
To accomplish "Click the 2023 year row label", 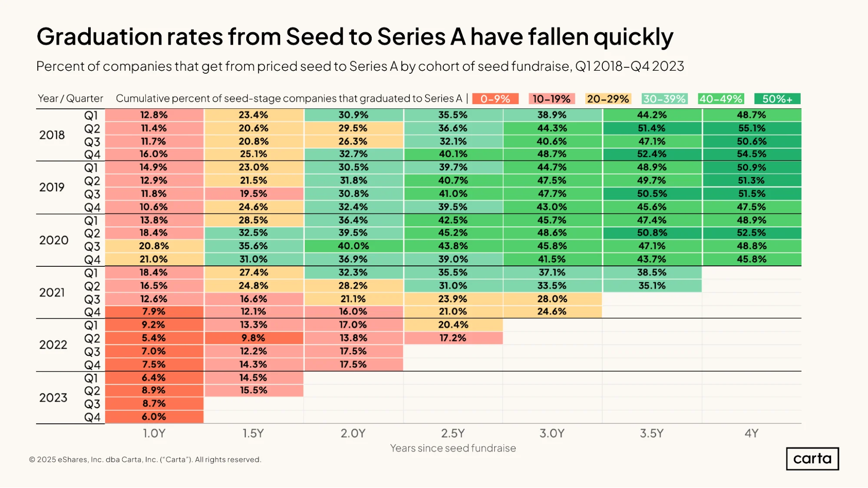I will pyautogui.click(x=53, y=397).
